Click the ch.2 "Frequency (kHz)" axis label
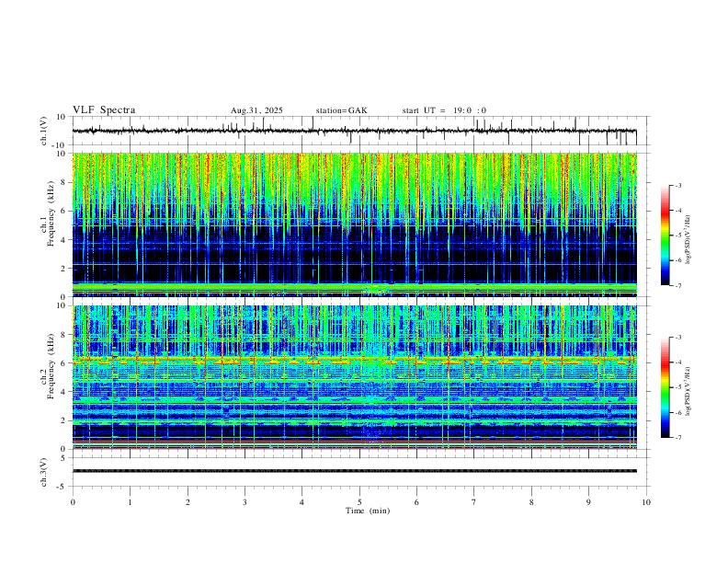 coord(51,366)
